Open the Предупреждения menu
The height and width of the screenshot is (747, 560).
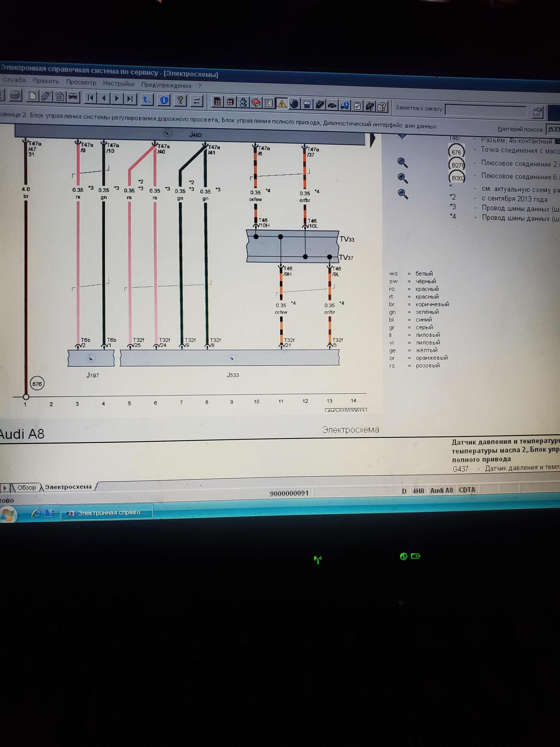tap(166, 85)
